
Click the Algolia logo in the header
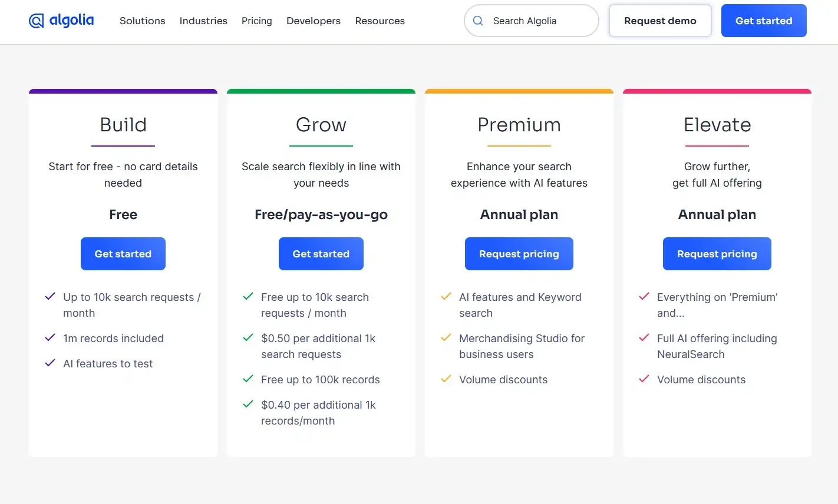(61, 21)
